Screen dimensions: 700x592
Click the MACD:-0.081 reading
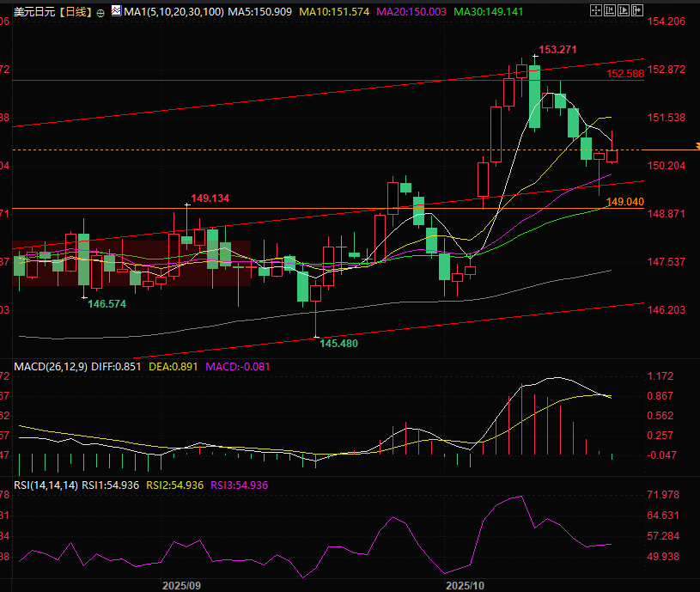pyautogui.click(x=238, y=367)
